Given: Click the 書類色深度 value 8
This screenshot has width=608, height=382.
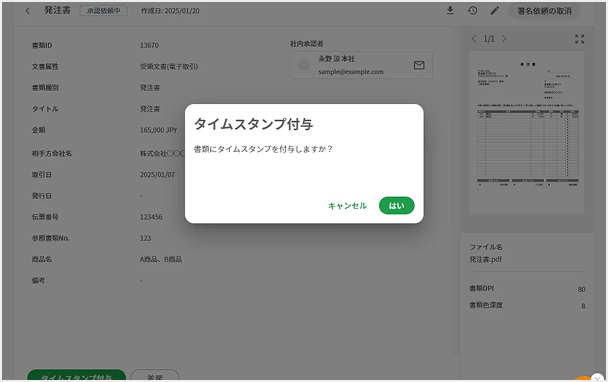Looking at the screenshot, I should click(583, 306).
